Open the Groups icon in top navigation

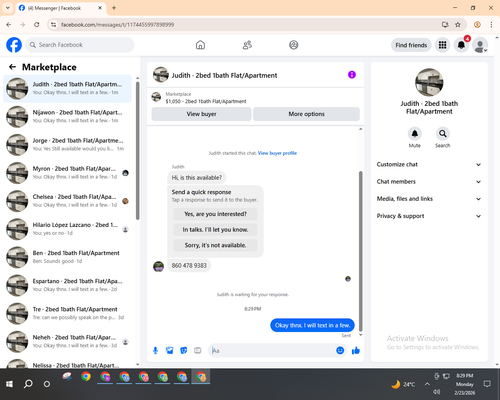pyautogui.click(x=294, y=45)
